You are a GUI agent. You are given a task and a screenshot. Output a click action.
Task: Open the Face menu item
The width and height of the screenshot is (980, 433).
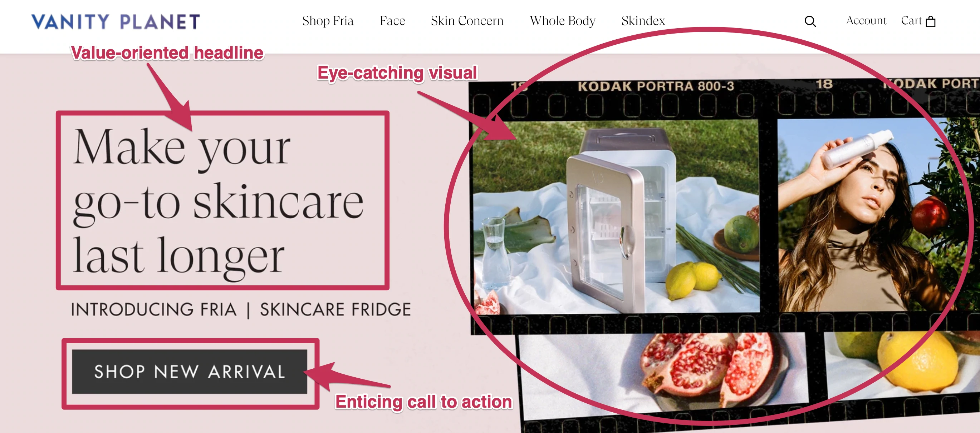click(x=392, y=21)
